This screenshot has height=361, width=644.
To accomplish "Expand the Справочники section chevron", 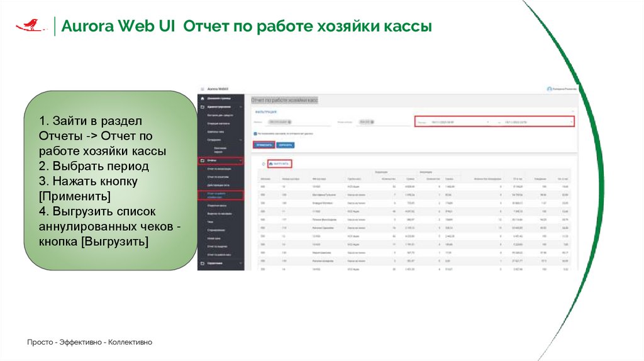I will (241, 264).
